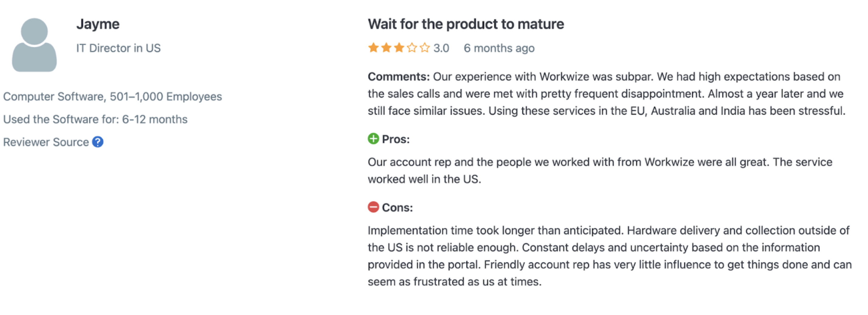868x315 pixels.
Task: Click the 3.0 rating number
Action: pyautogui.click(x=441, y=48)
